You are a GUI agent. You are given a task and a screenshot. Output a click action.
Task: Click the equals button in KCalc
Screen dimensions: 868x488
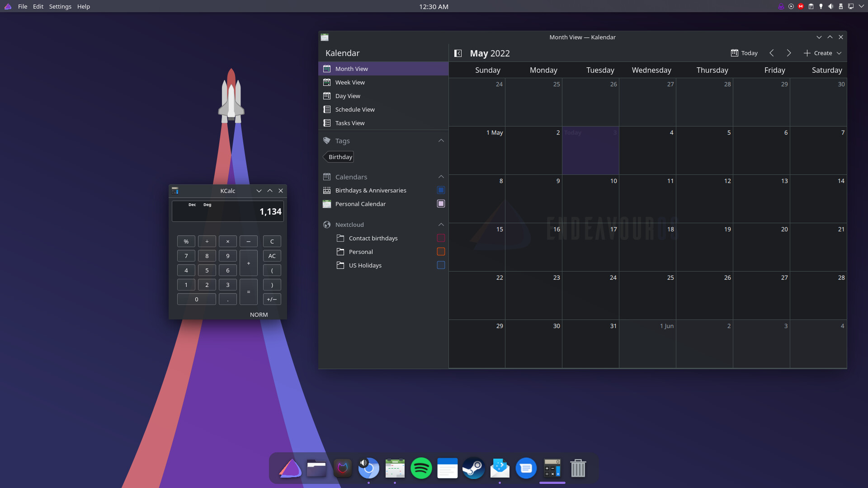[248, 292]
